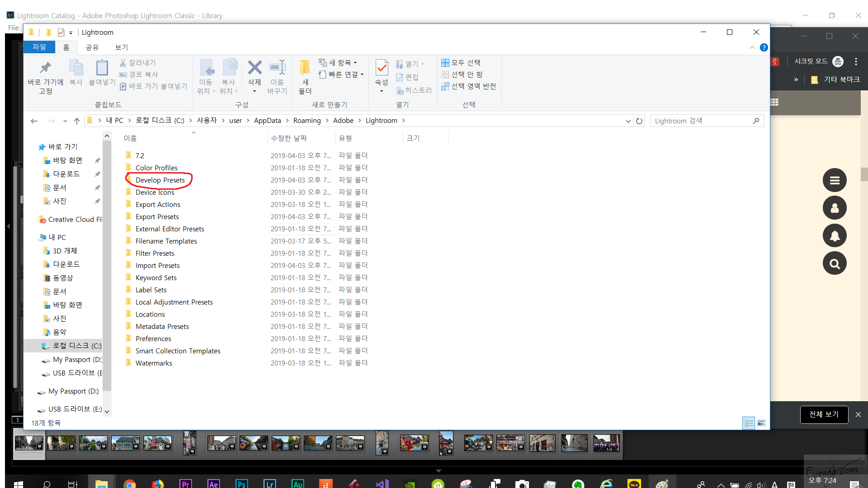Click the Properties checkmark icon in ribbon
Viewport: 868px width, 488px height.
click(x=382, y=68)
